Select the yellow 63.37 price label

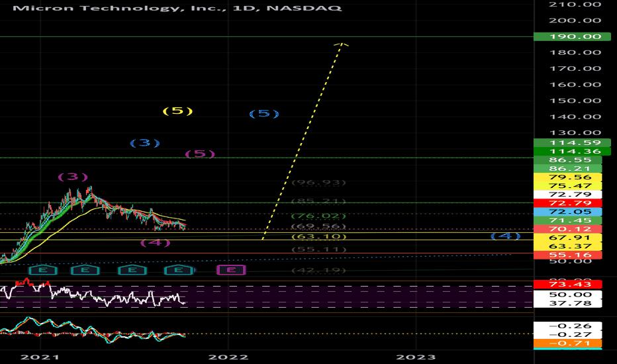point(568,246)
